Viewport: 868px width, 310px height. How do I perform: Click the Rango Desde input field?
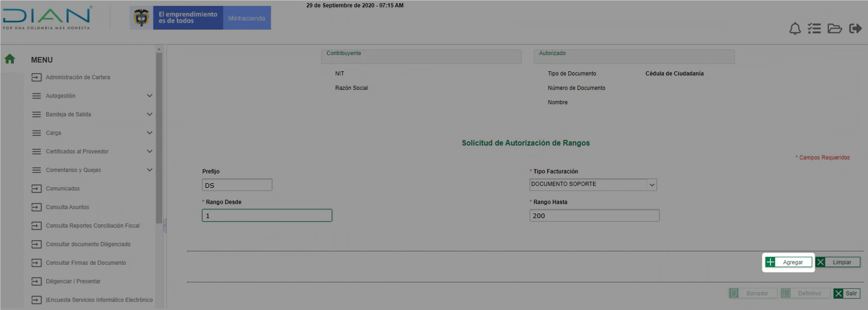(x=267, y=216)
